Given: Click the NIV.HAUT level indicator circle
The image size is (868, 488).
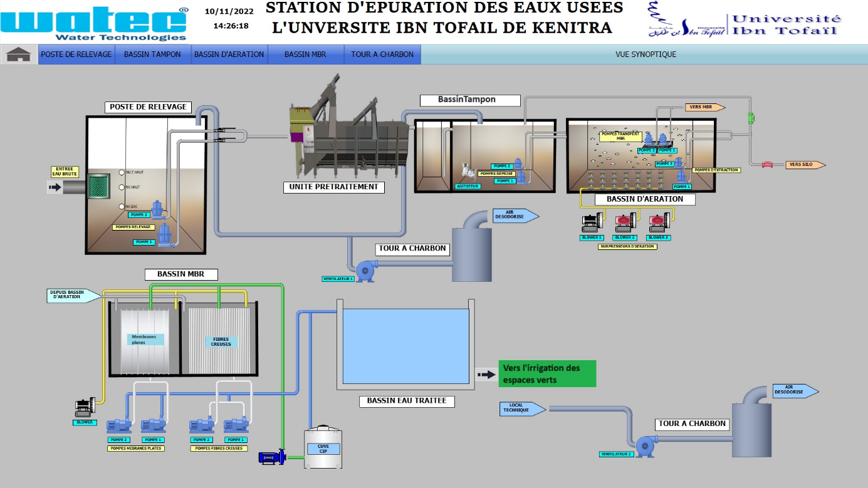Looking at the screenshot, I should click(122, 187).
